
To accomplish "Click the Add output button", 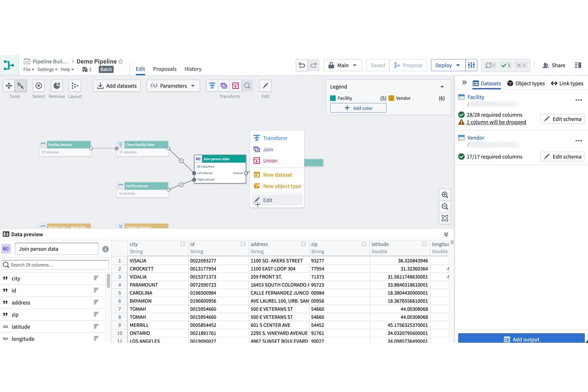I will click(521, 338).
